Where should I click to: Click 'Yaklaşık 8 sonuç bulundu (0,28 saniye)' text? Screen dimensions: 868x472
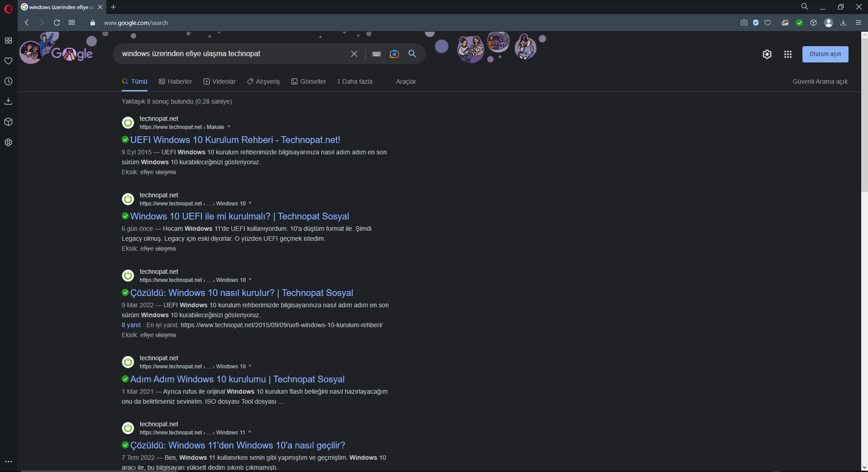tap(177, 101)
